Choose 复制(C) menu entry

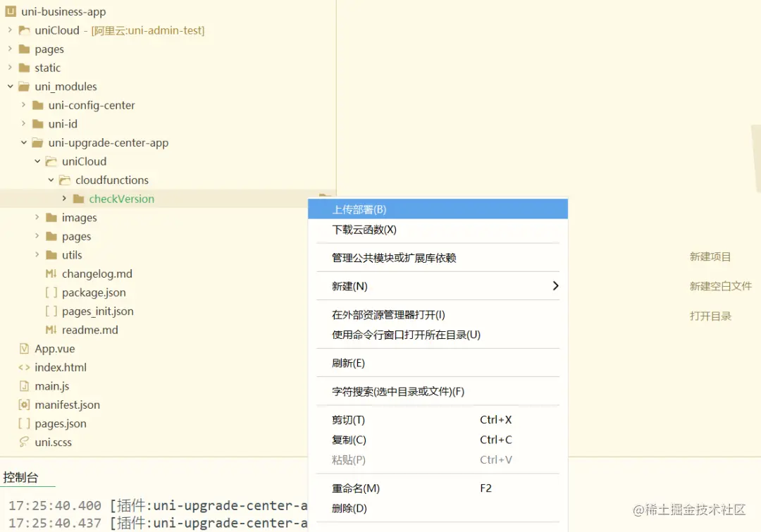pyautogui.click(x=438, y=440)
